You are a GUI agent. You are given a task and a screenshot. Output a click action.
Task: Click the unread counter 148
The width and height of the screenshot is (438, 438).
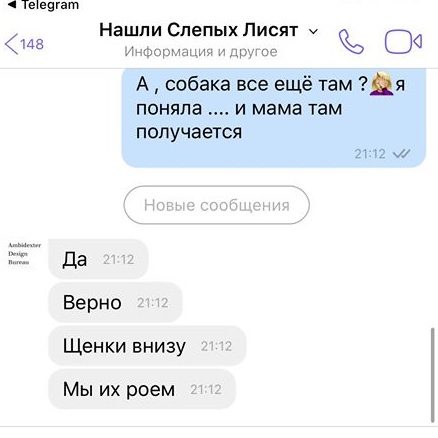click(x=32, y=44)
